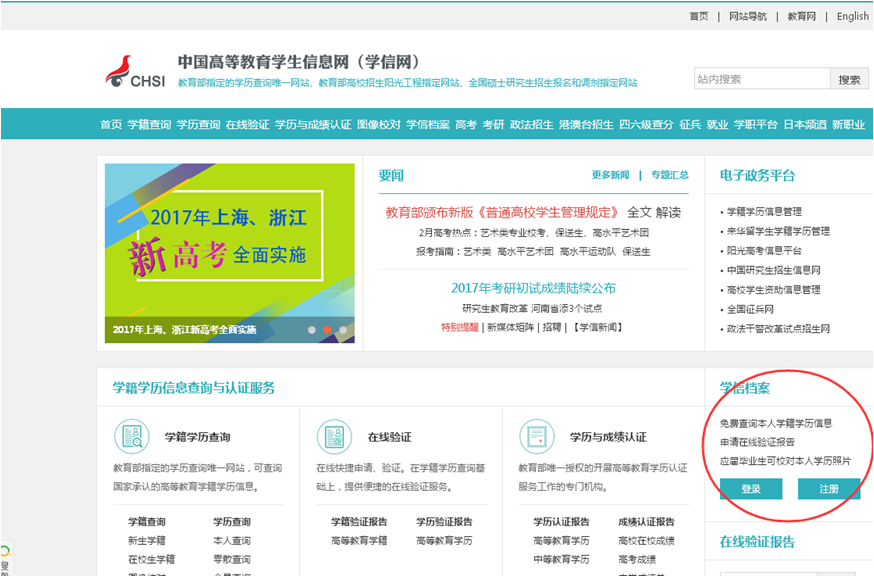Click 更多新闻 link
Image resolution: width=874 pixels, height=577 pixels.
click(x=610, y=175)
